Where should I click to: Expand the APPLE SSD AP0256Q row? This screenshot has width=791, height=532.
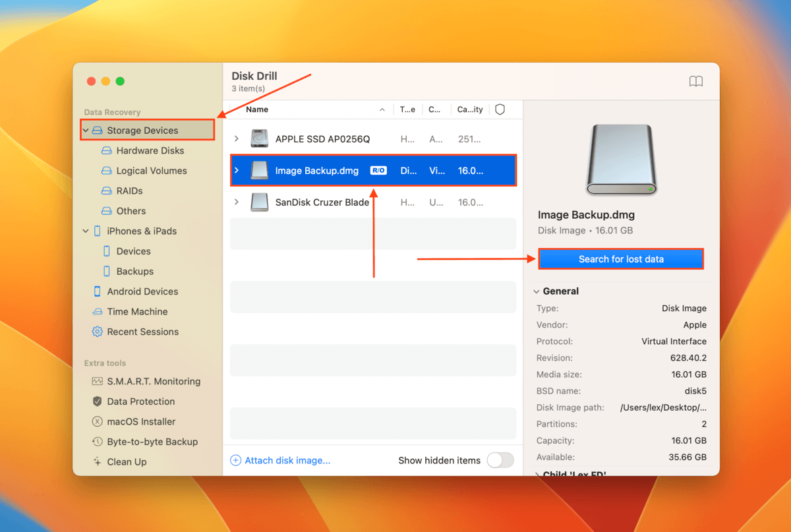click(237, 139)
